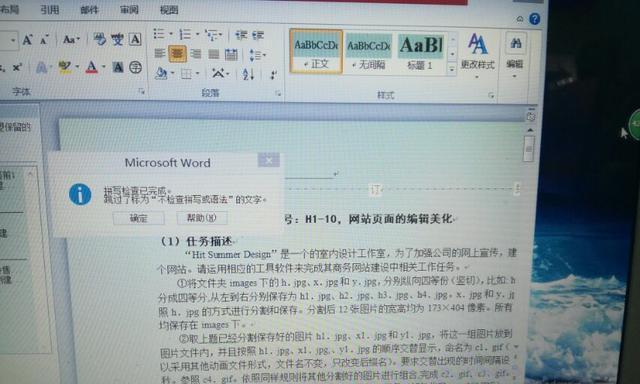Image resolution: width=640 pixels, height=384 pixels.
Task: Click the red Font Color A icon
Action: tap(92, 67)
